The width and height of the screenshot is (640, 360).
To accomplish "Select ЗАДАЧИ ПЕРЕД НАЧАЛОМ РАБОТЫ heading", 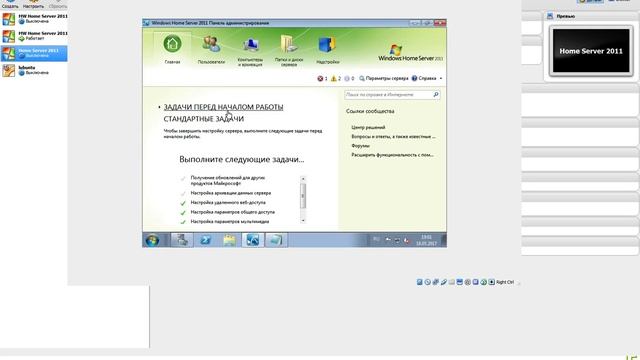I will (x=223, y=107).
